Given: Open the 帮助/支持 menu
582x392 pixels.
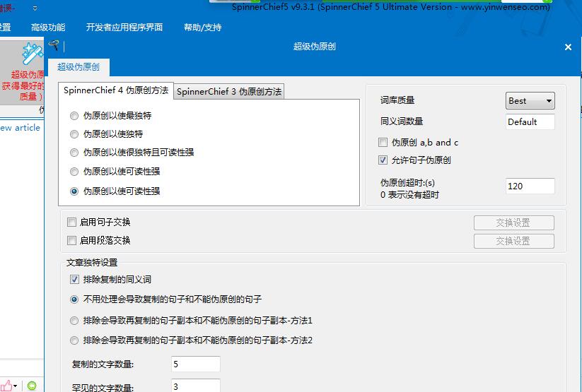Looking at the screenshot, I should pyautogui.click(x=202, y=28).
